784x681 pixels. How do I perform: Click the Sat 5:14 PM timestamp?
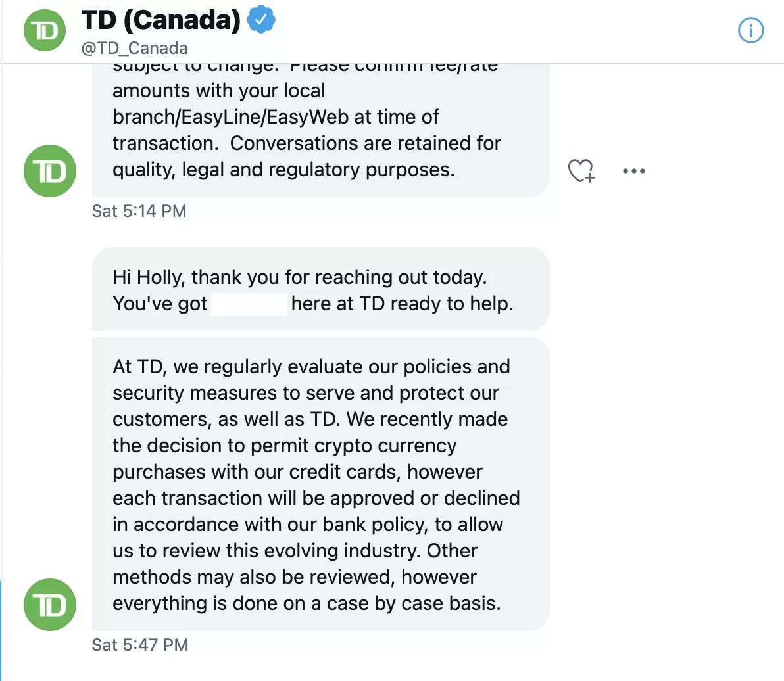(139, 211)
